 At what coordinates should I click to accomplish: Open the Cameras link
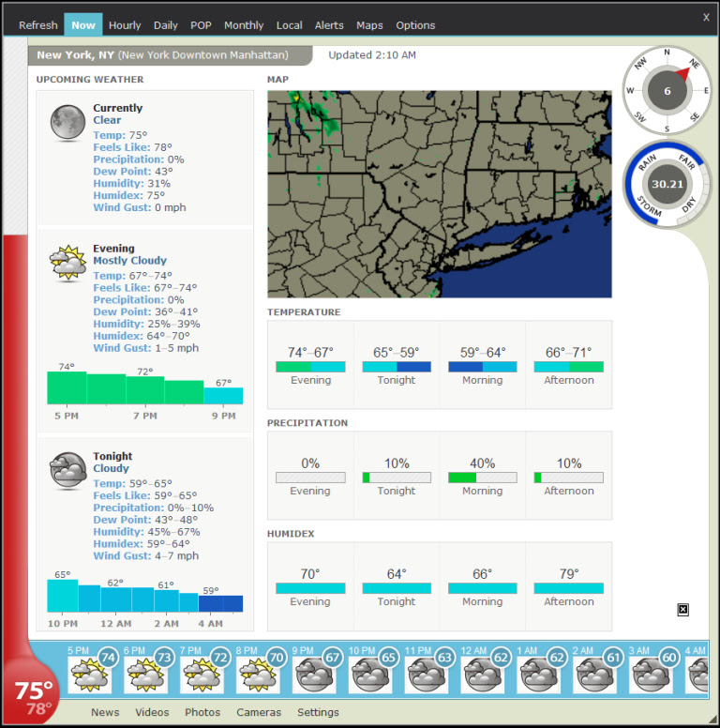coord(259,712)
